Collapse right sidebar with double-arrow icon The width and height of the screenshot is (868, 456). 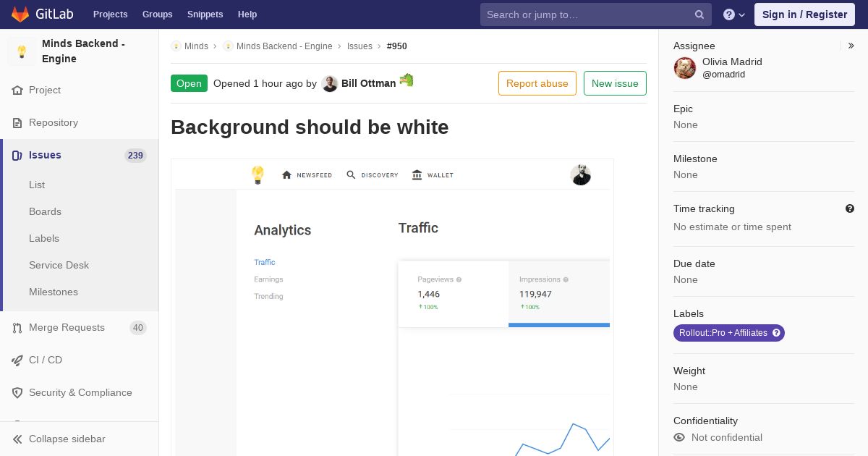click(x=851, y=46)
